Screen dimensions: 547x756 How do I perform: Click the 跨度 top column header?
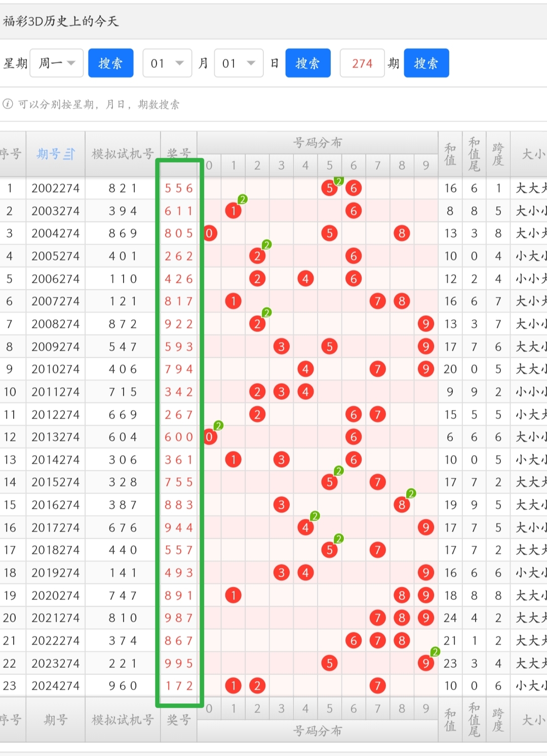click(x=498, y=154)
